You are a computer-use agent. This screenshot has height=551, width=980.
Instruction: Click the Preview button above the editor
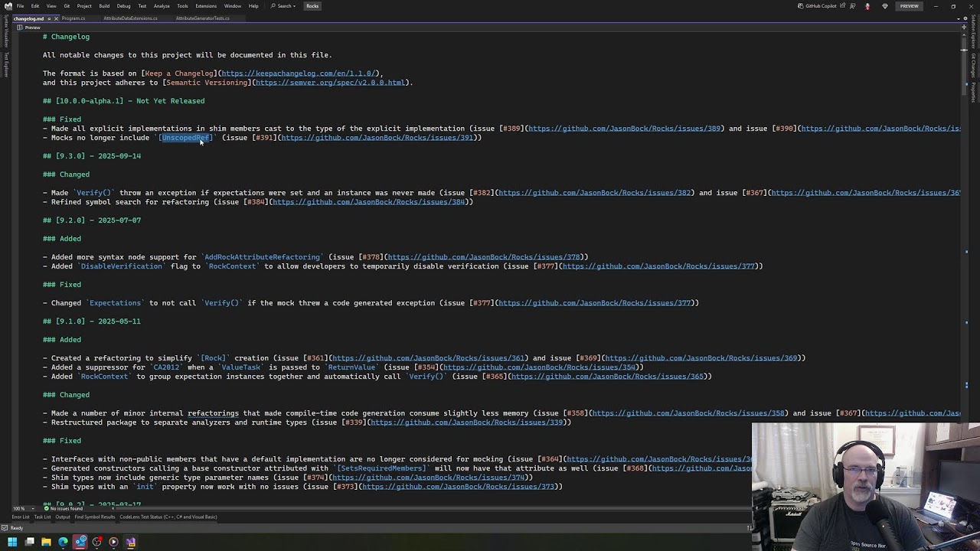click(28, 28)
